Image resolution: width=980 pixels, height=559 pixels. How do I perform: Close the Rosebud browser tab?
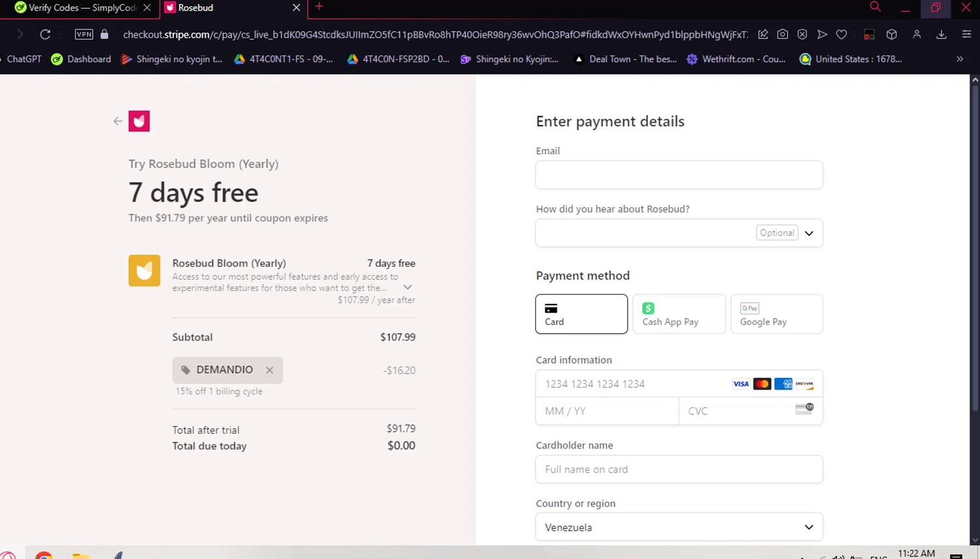pyautogui.click(x=297, y=8)
